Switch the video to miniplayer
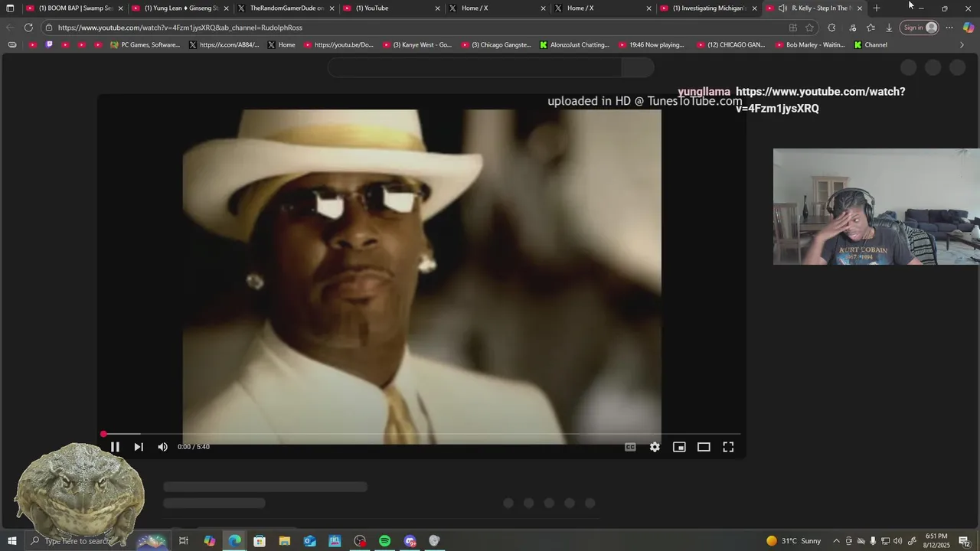980x551 pixels. (x=679, y=447)
